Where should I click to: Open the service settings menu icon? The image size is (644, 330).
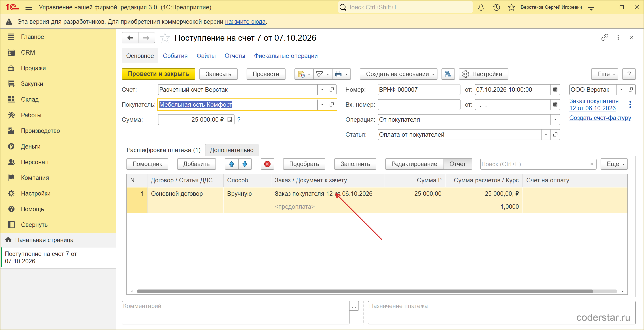coord(591,7)
